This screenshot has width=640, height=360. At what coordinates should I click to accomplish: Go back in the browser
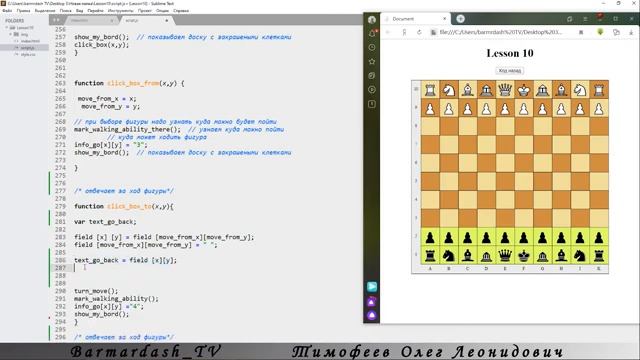388,32
